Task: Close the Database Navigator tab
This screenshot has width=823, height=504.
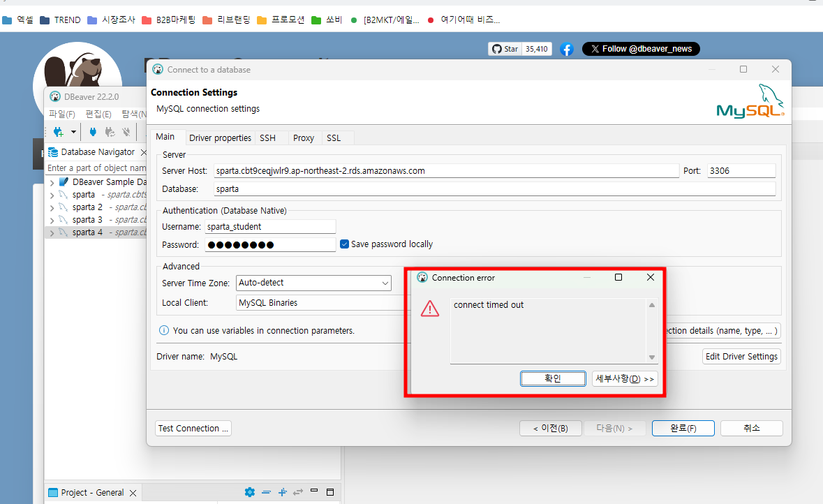Action: coord(144,152)
